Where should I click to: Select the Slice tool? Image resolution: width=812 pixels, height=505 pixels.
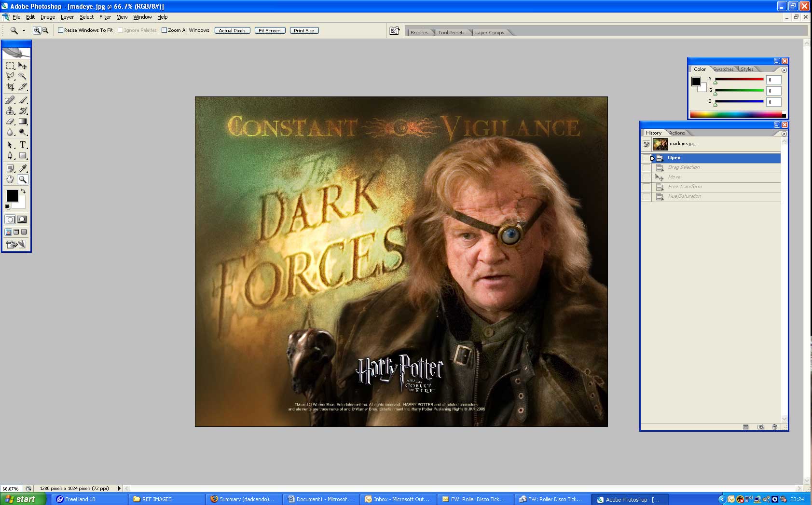pos(23,87)
